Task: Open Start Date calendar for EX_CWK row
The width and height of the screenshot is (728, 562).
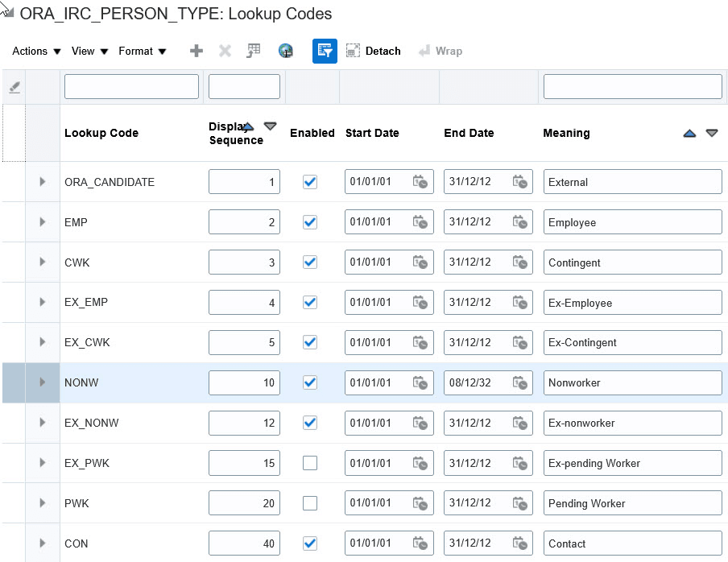Action: click(420, 342)
